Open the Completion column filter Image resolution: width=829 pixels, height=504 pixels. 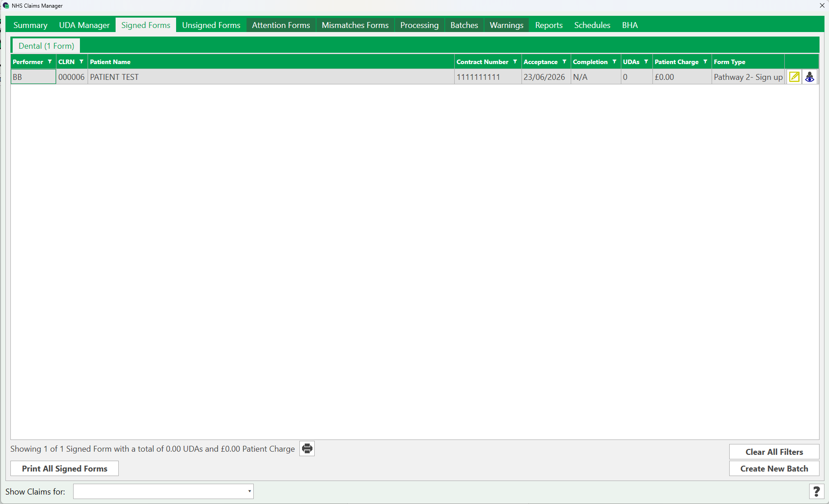click(x=615, y=62)
